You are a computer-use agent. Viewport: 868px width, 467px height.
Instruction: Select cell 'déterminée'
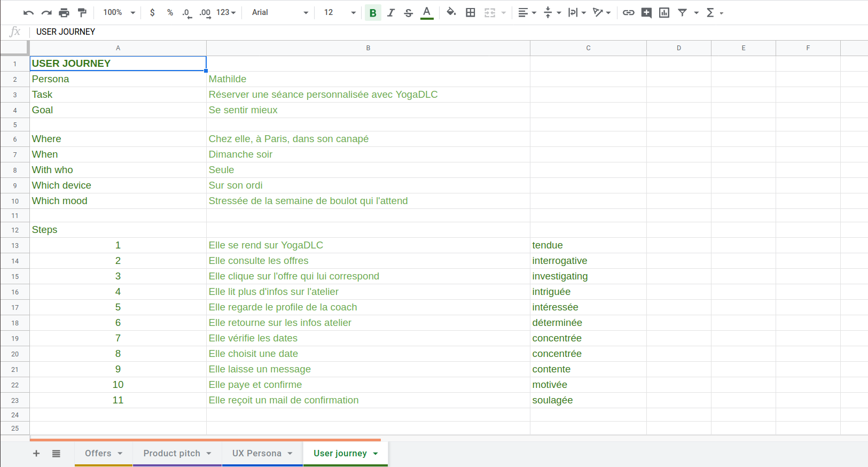point(588,323)
